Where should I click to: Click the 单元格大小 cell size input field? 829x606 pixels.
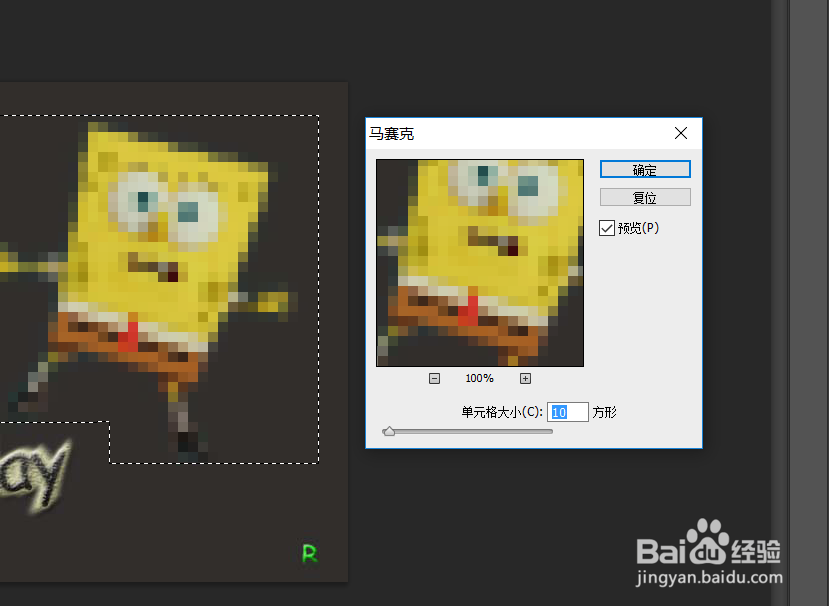pyautogui.click(x=567, y=412)
